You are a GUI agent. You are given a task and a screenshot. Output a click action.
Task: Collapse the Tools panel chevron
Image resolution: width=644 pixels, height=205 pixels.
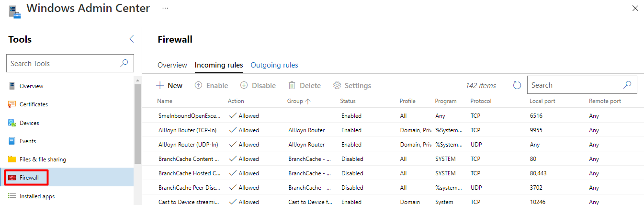(x=132, y=39)
